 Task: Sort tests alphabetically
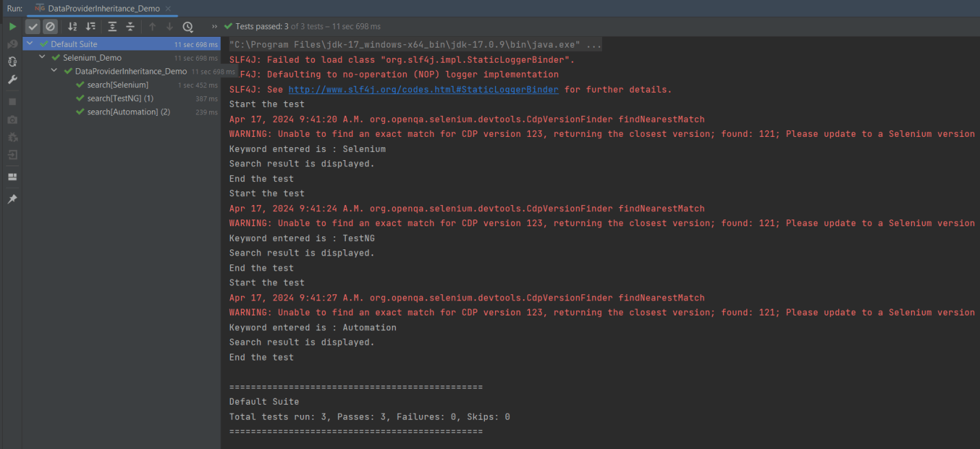[73, 27]
